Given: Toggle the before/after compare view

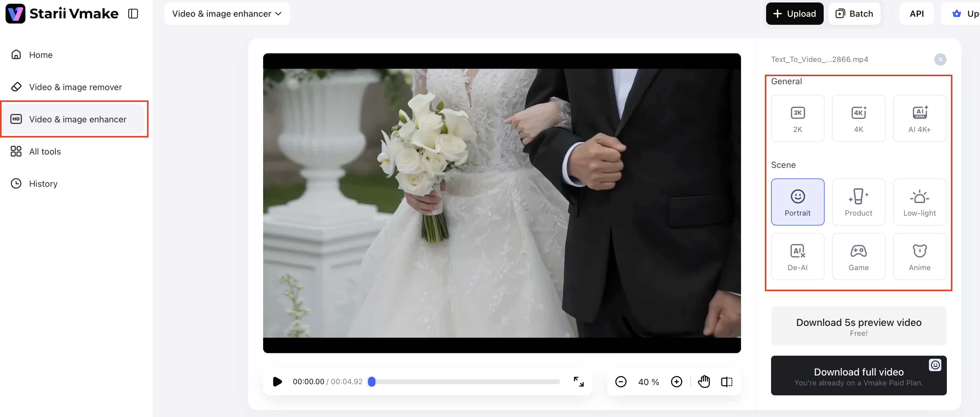Looking at the screenshot, I should tap(726, 382).
